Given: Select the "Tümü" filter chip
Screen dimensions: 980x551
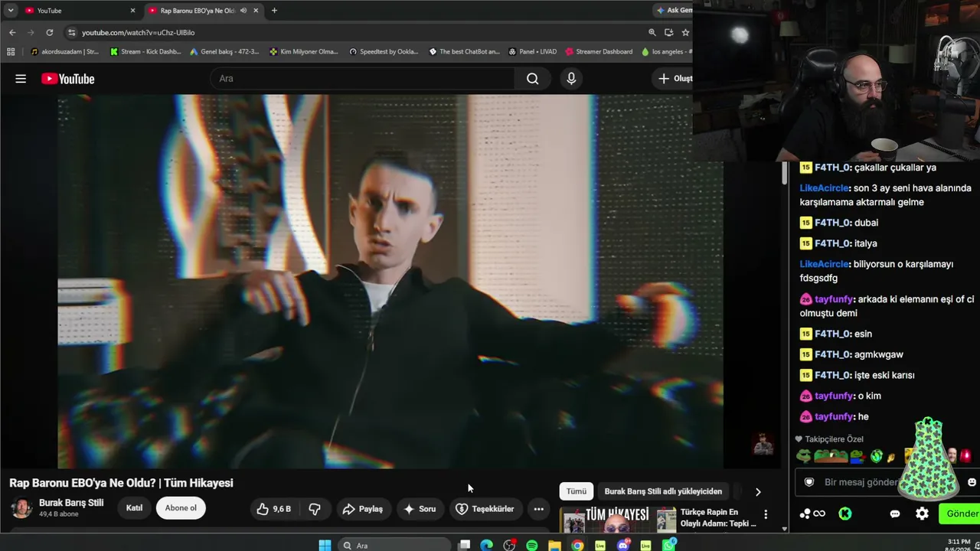Looking at the screenshot, I should (x=577, y=491).
